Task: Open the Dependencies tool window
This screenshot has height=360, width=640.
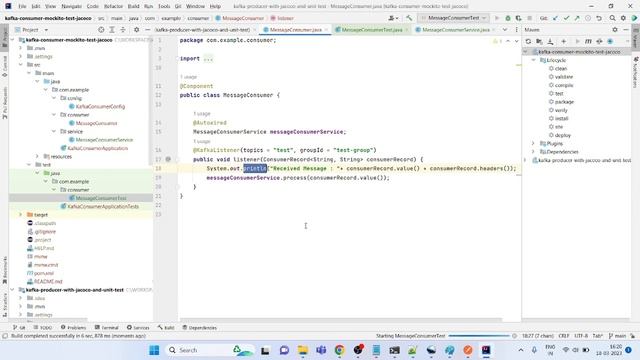Action: 199,328
